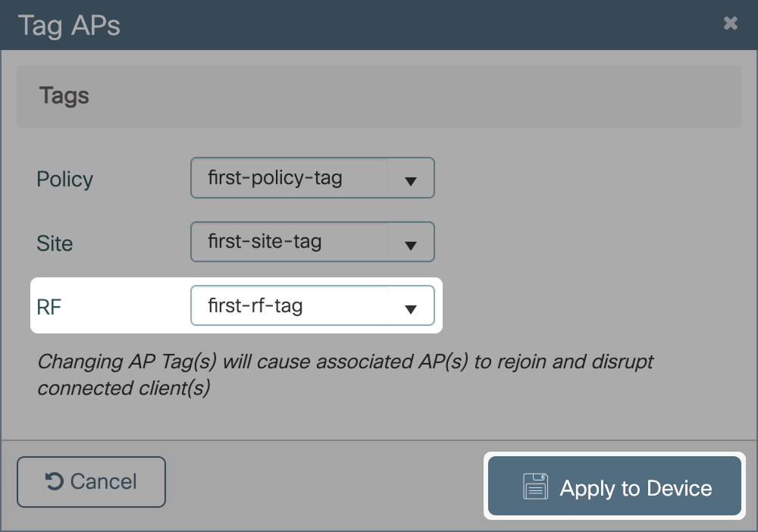The image size is (758, 532).
Task: Click the floppy disk save icon
Action: tap(535, 487)
